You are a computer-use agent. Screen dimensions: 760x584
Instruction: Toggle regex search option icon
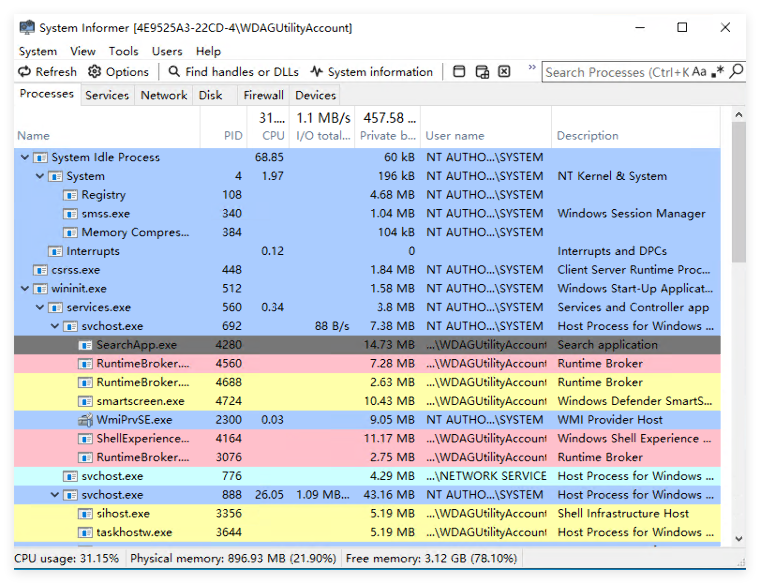click(717, 72)
